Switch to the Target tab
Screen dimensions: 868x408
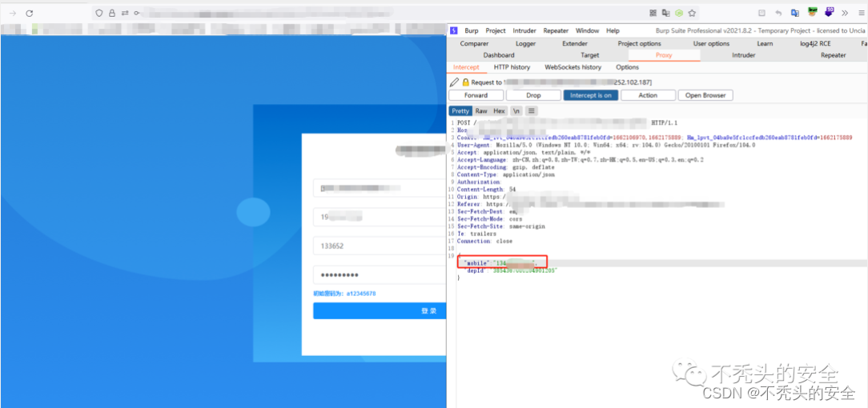[x=590, y=55]
